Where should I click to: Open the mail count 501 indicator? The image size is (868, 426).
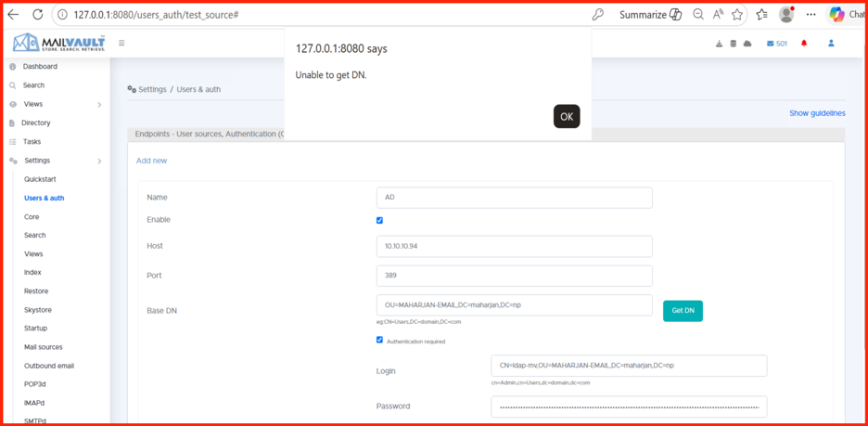[777, 44]
